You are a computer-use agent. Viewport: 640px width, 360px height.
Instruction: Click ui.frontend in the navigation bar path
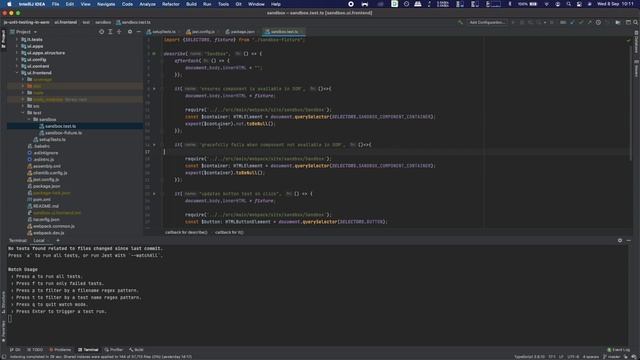click(65, 22)
